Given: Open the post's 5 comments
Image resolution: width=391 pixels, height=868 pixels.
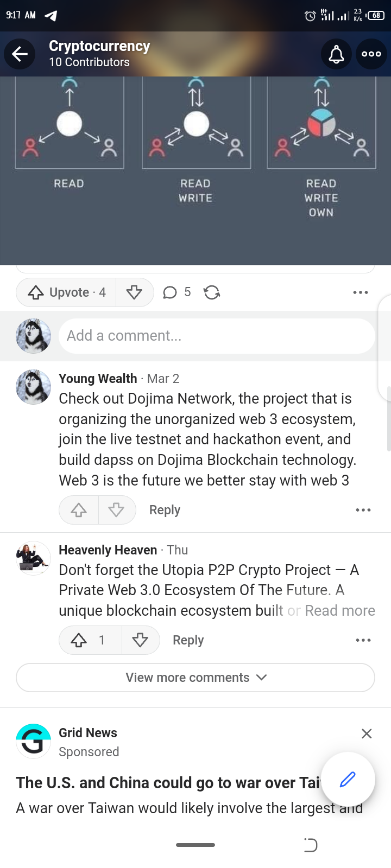Looking at the screenshot, I should pyautogui.click(x=177, y=292).
